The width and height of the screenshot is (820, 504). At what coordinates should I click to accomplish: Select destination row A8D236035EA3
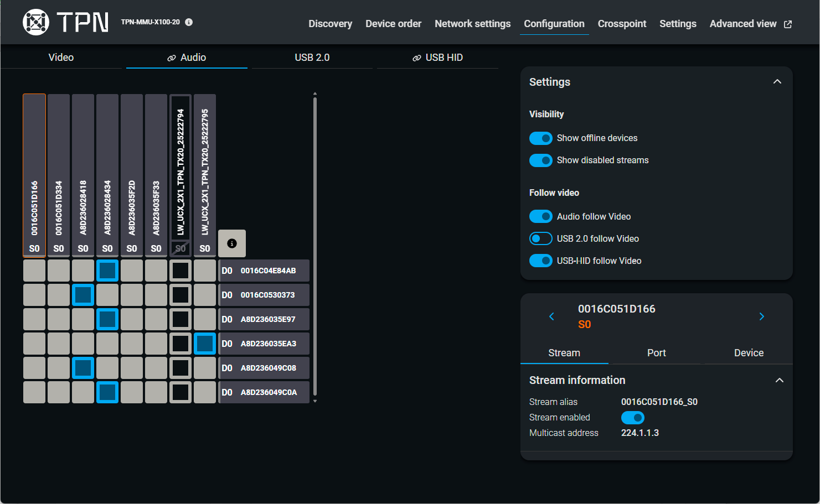coord(264,344)
